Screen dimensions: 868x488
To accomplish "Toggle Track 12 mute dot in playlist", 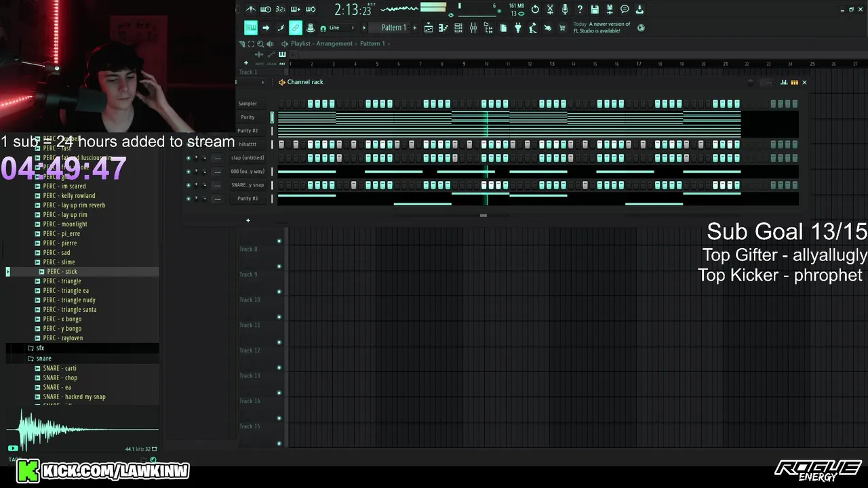I will point(279,342).
